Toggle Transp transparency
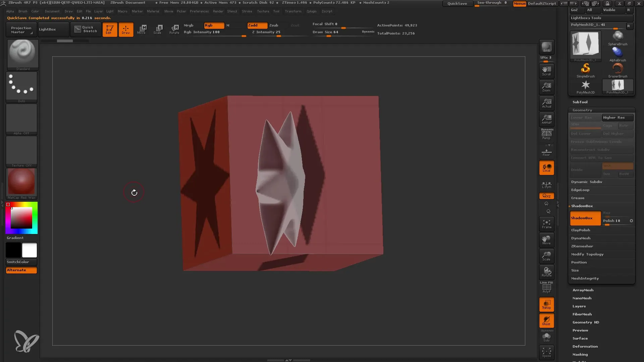 tap(546, 304)
